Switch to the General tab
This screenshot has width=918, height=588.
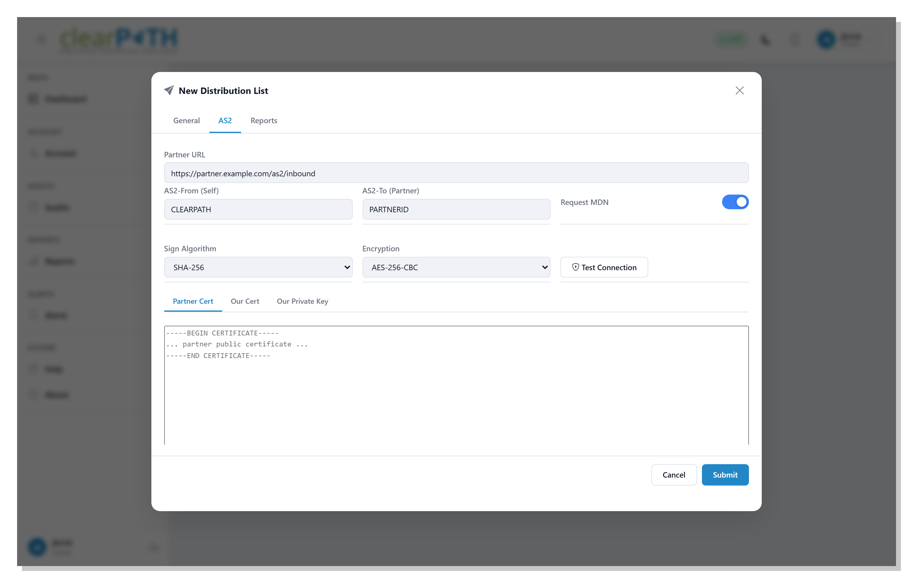(186, 120)
